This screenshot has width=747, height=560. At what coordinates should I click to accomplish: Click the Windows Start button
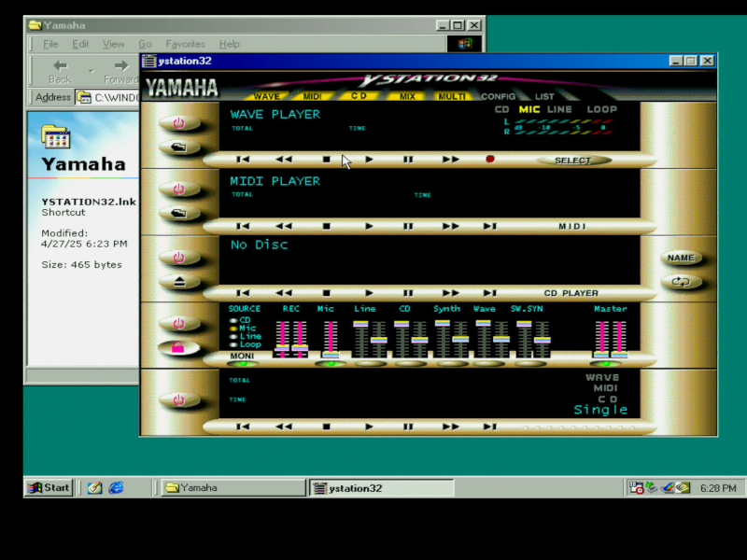pos(49,487)
